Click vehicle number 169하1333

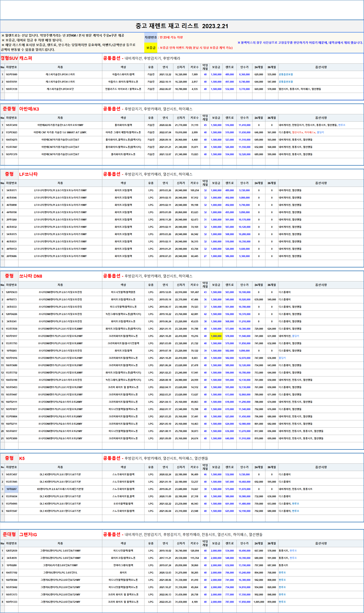[12, 602]
